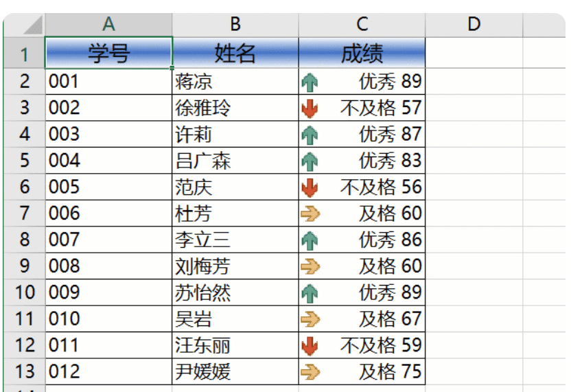Select the name cell 苏怡然
This screenshot has height=392, width=571.
click(235, 292)
